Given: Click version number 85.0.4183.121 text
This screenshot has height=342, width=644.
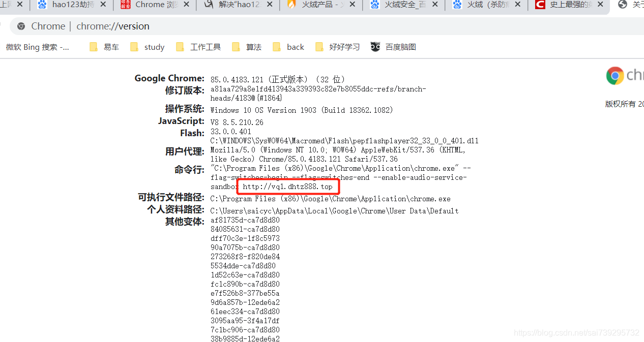Looking at the screenshot, I should click(x=237, y=80).
